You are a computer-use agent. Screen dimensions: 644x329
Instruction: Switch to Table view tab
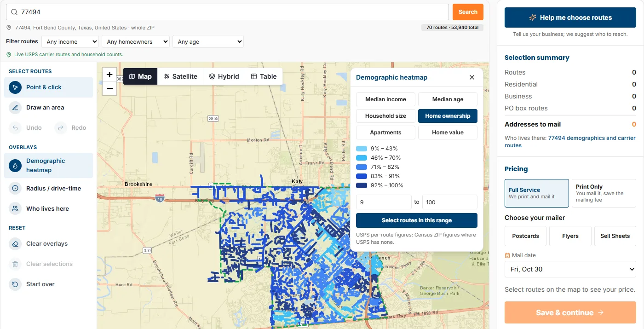tap(264, 76)
